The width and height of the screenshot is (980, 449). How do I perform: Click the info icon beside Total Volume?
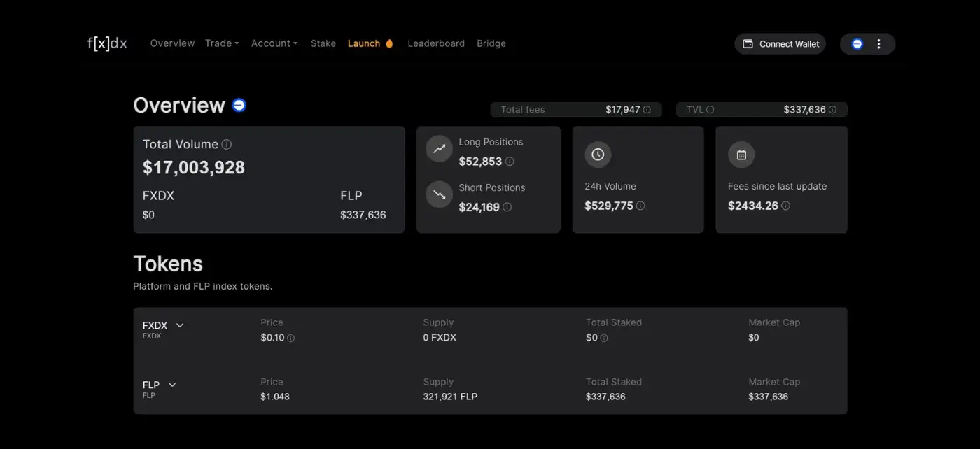(x=227, y=145)
